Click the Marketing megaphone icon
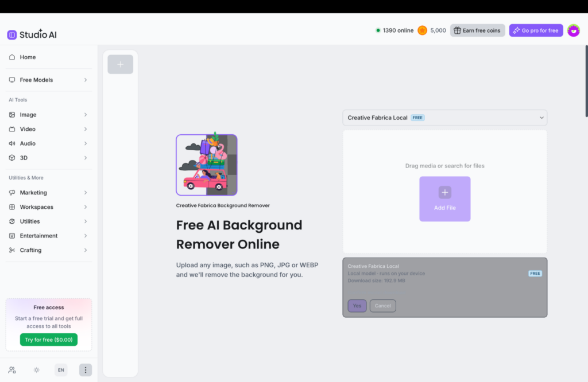Screen dimensions: 588x382 (x=12, y=193)
